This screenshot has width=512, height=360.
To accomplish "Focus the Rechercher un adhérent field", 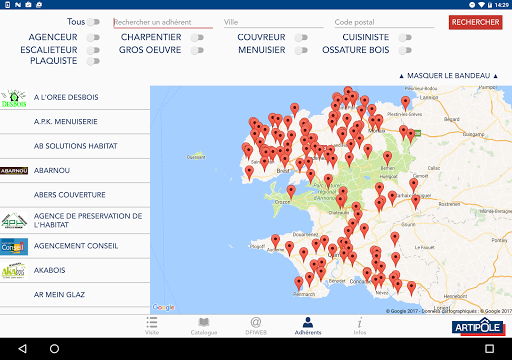I will click(163, 22).
